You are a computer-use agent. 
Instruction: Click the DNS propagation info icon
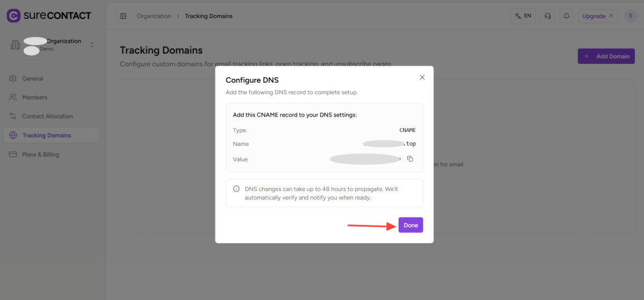click(x=236, y=189)
